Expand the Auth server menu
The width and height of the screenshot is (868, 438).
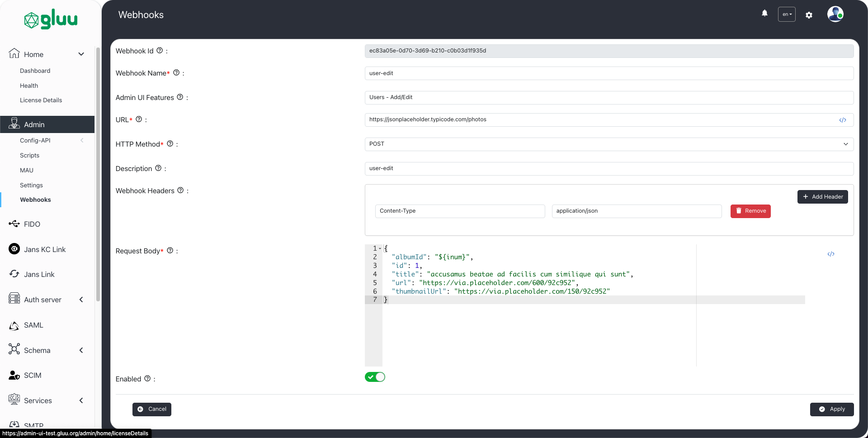(x=81, y=300)
